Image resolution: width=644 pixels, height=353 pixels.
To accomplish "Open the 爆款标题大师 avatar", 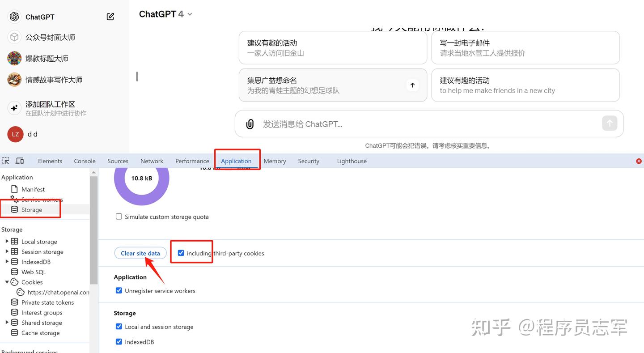I will (x=14, y=58).
